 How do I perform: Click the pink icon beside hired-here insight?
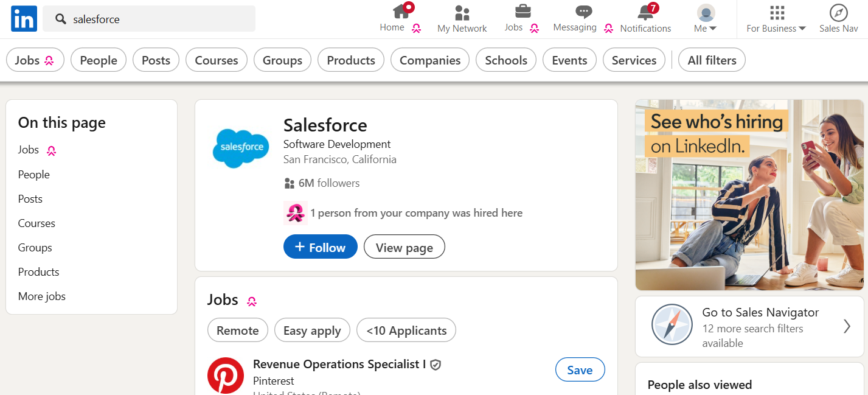(x=296, y=213)
